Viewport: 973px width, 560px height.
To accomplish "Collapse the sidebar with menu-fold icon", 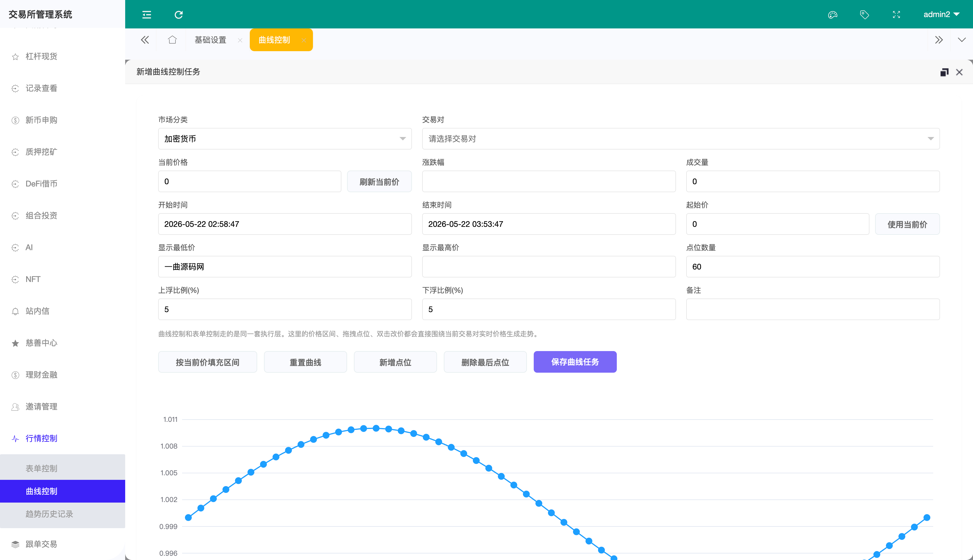I will tap(147, 14).
